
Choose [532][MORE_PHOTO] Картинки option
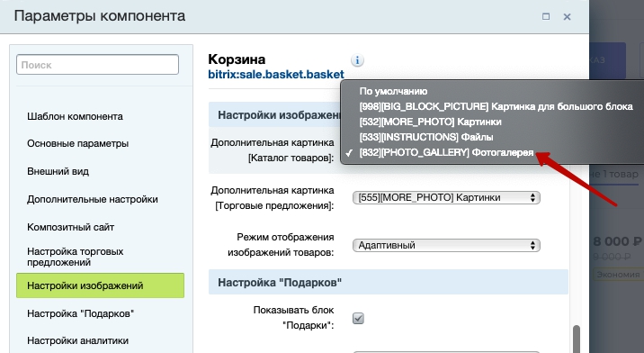tap(430, 122)
